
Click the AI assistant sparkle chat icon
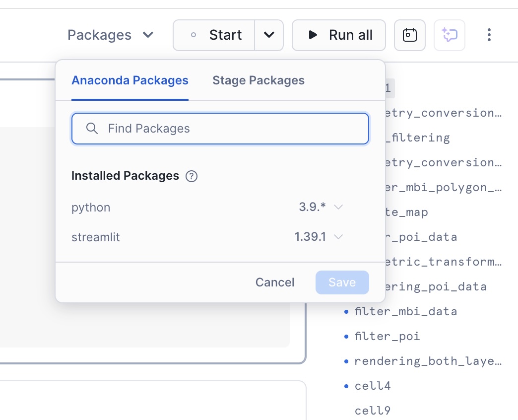click(x=449, y=35)
